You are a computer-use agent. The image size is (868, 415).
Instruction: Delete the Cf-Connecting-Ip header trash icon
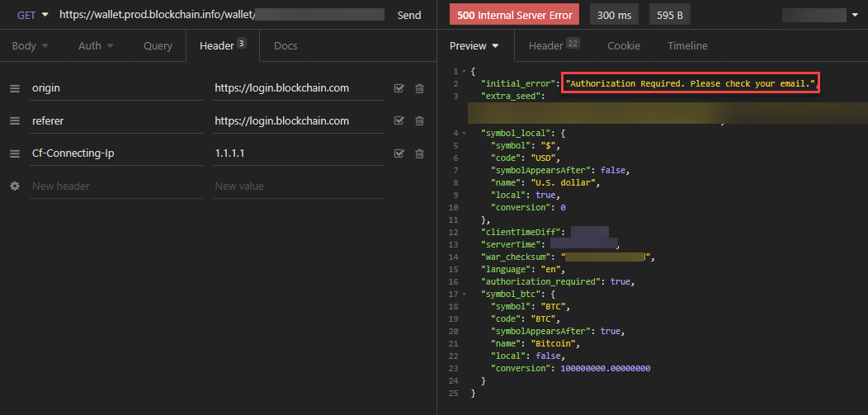pyautogui.click(x=419, y=153)
